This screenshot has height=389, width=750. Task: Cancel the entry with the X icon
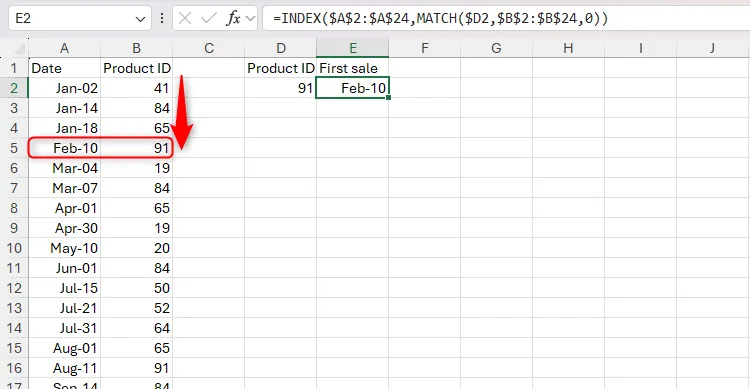pos(185,19)
